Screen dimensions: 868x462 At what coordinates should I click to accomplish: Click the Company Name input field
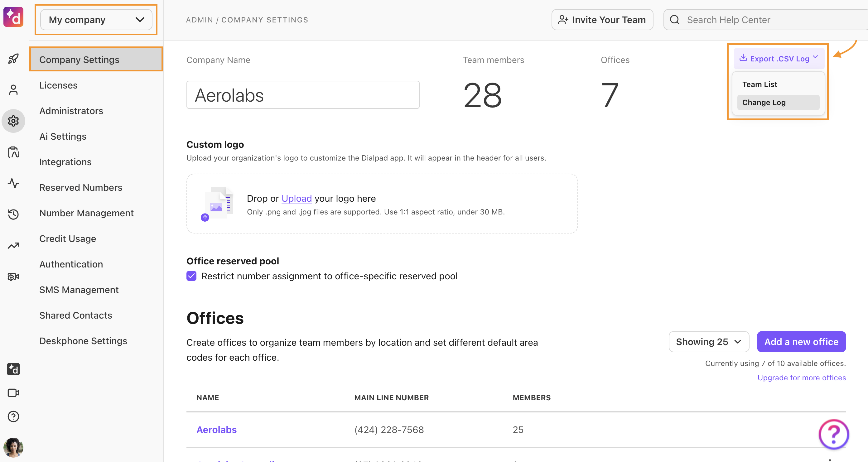303,95
